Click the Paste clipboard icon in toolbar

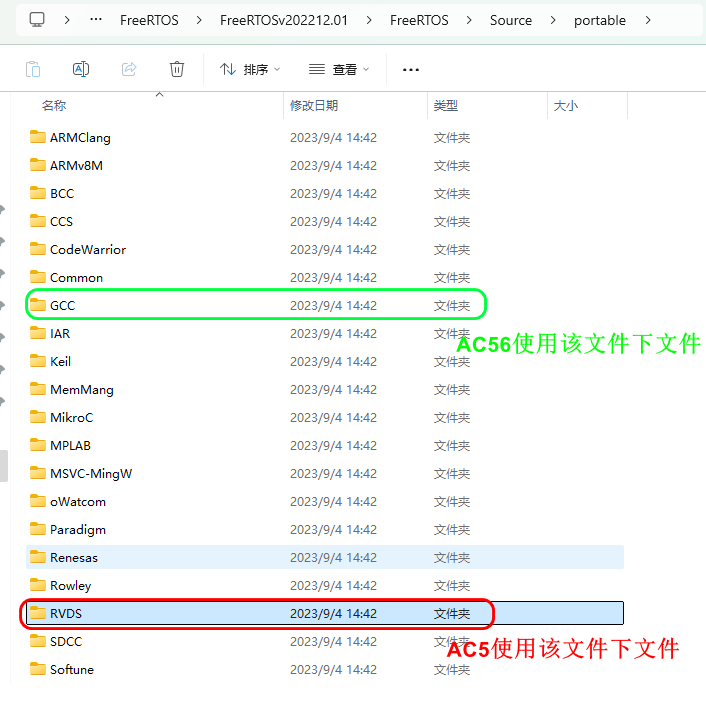coord(33,69)
